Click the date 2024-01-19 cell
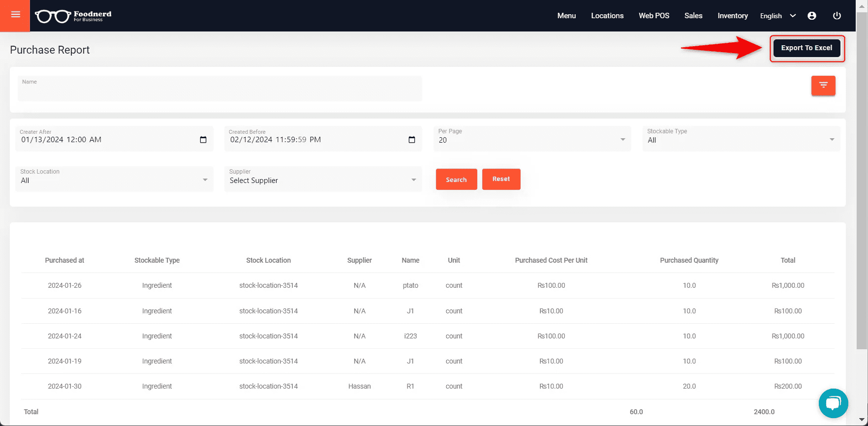This screenshot has height=426, width=868. (x=64, y=361)
